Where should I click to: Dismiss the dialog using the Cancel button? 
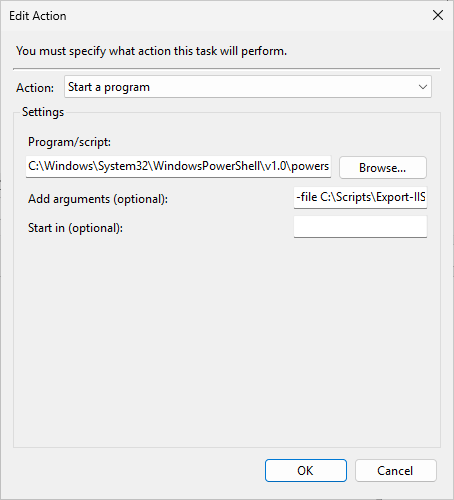(x=395, y=471)
